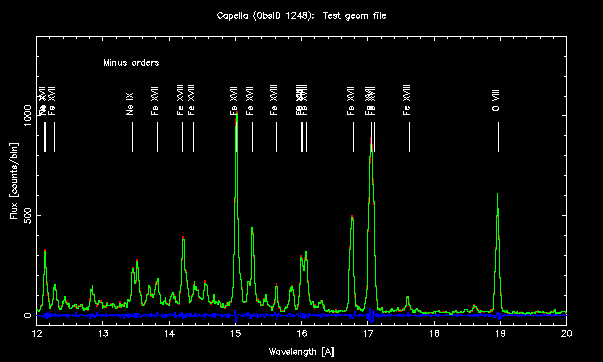Click the 'Flux [counts/bin]' y-axis label
This screenshot has width=603, height=362.
14,181
